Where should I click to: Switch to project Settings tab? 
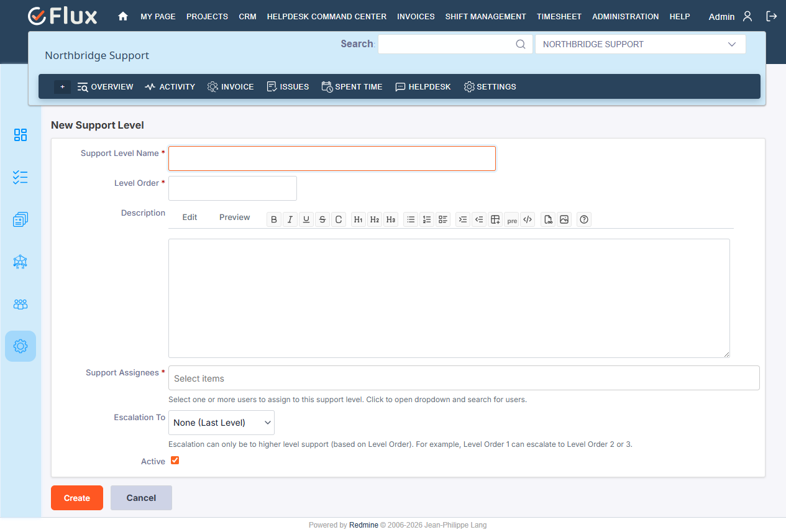pos(490,87)
